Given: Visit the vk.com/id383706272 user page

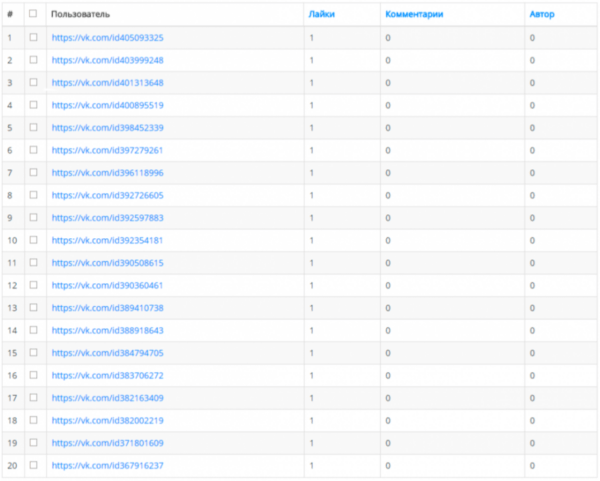Looking at the screenshot, I should pos(108,375).
